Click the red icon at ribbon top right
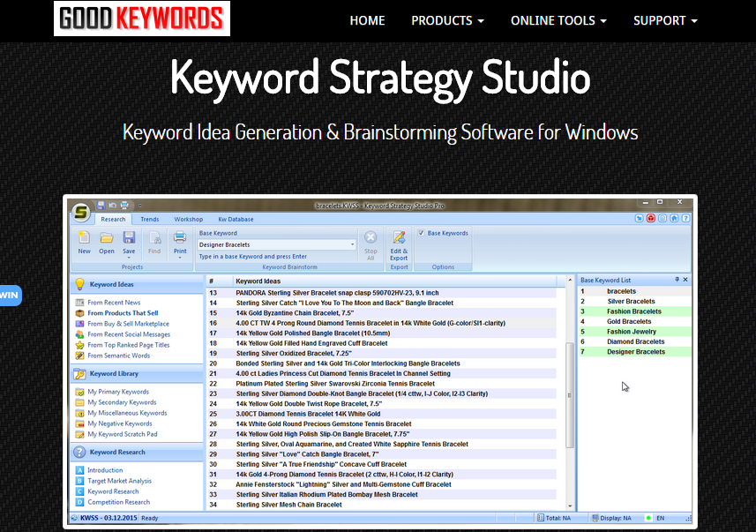The height and width of the screenshot is (532, 756). tap(651, 219)
